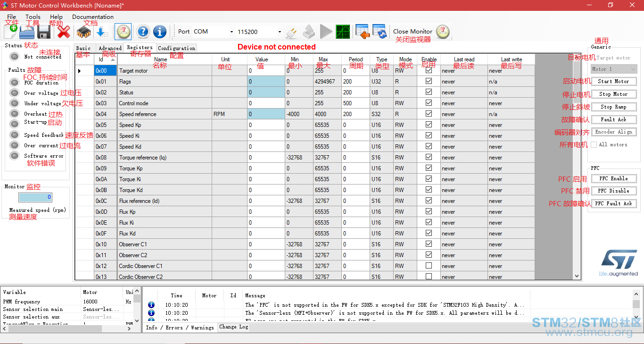Select the Info / Errors / Warnings tab
Image resolution: width=644 pixels, height=344 pixels.
click(x=180, y=327)
